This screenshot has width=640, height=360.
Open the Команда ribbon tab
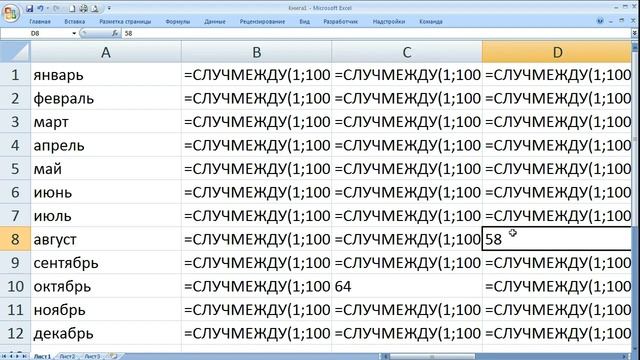[x=431, y=22]
